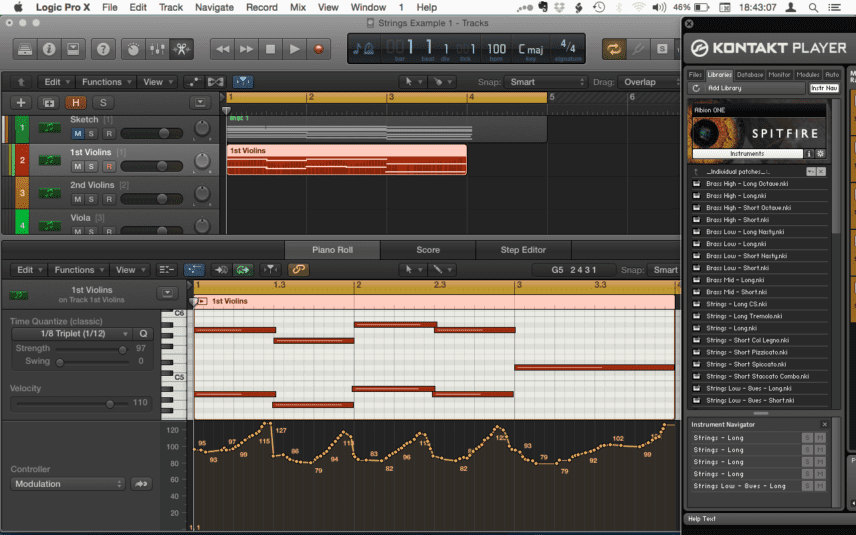The width and height of the screenshot is (856, 535).
Task: Toggle the Link button in Piano Roll
Action: [298, 270]
